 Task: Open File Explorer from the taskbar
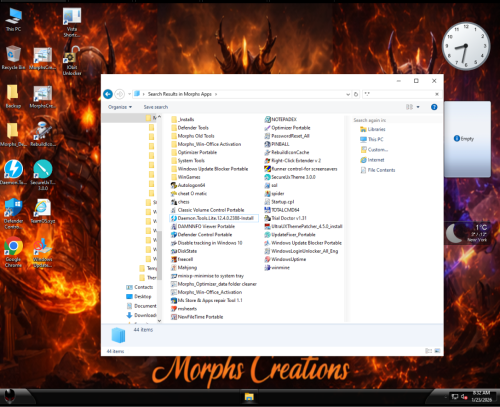point(249,397)
